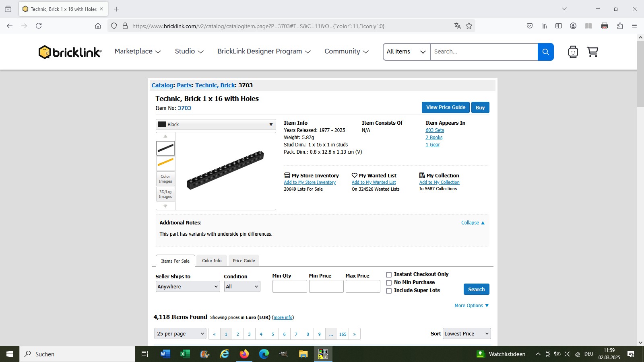Open the All Items search category dropdown
644x362 pixels.
point(407,52)
